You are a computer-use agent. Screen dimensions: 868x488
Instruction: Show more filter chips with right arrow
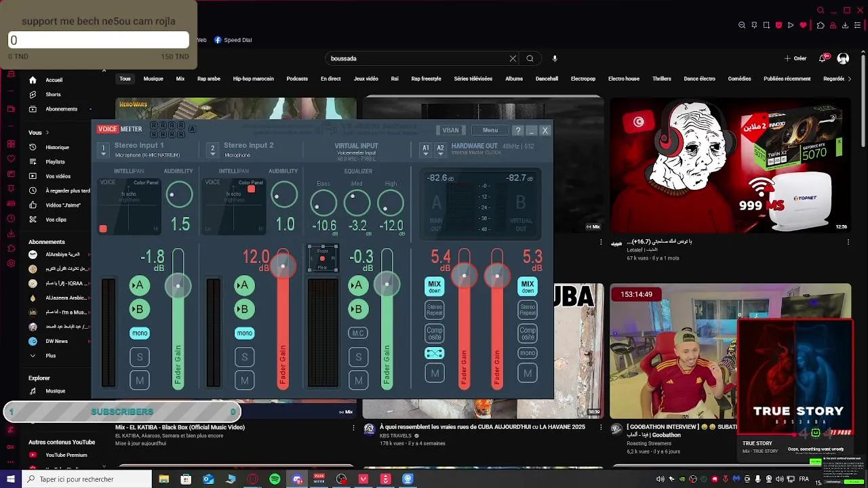[849, 79]
